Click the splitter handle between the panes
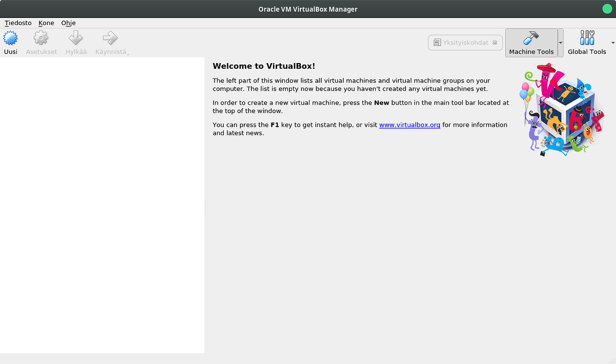Viewport: 616px width, 364px height. [x=205, y=206]
